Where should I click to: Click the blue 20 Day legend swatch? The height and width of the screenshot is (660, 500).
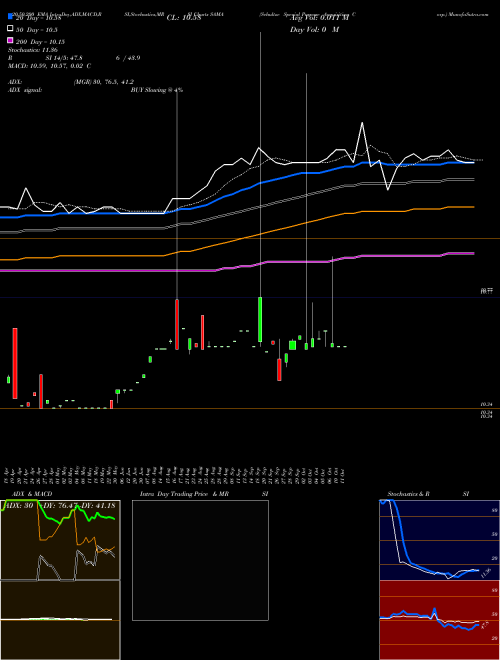pyautogui.click(x=10, y=17)
